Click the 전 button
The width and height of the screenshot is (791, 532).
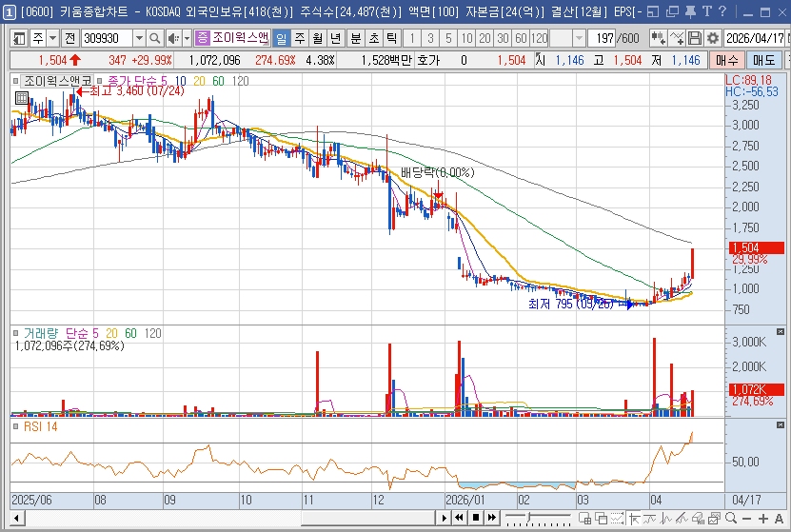point(70,38)
